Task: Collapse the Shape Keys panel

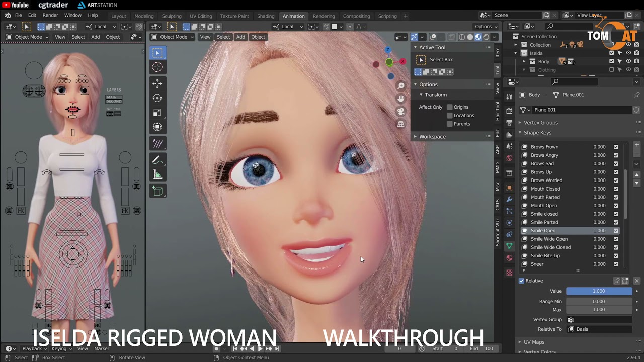Action: coord(538,133)
